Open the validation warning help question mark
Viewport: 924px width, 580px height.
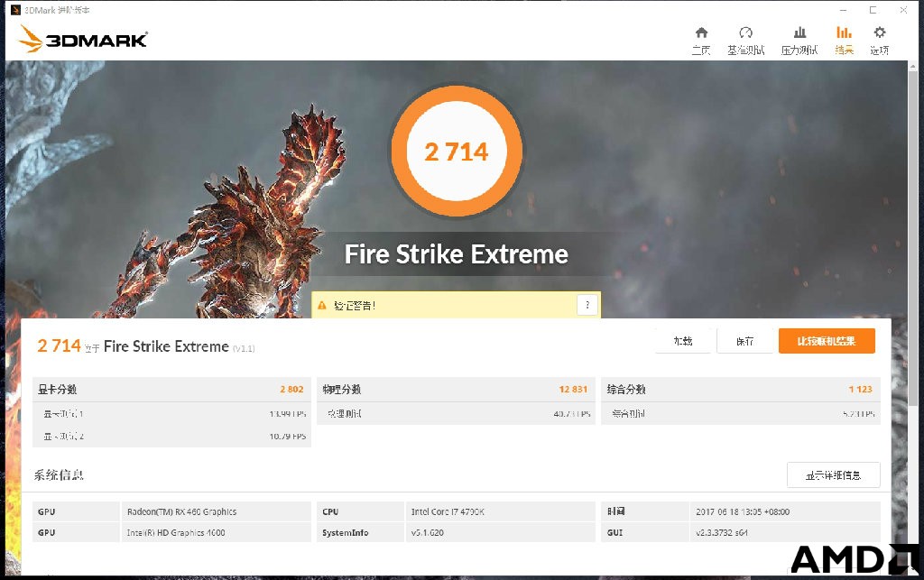(587, 305)
